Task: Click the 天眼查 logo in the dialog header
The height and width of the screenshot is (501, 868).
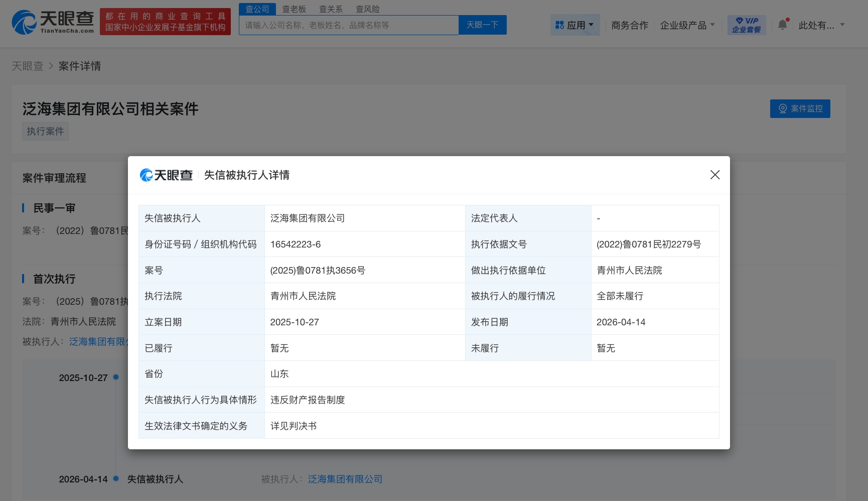Action: point(166,175)
